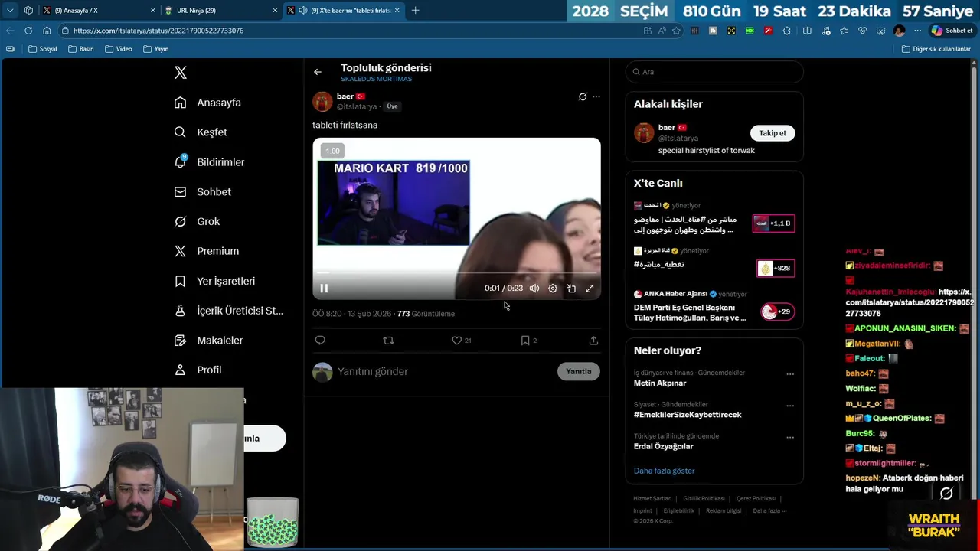
Task: Open a new browser tab
Action: pyautogui.click(x=415, y=10)
